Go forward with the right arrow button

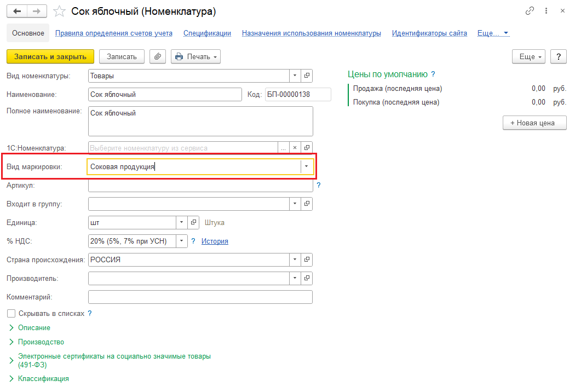coord(37,11)
